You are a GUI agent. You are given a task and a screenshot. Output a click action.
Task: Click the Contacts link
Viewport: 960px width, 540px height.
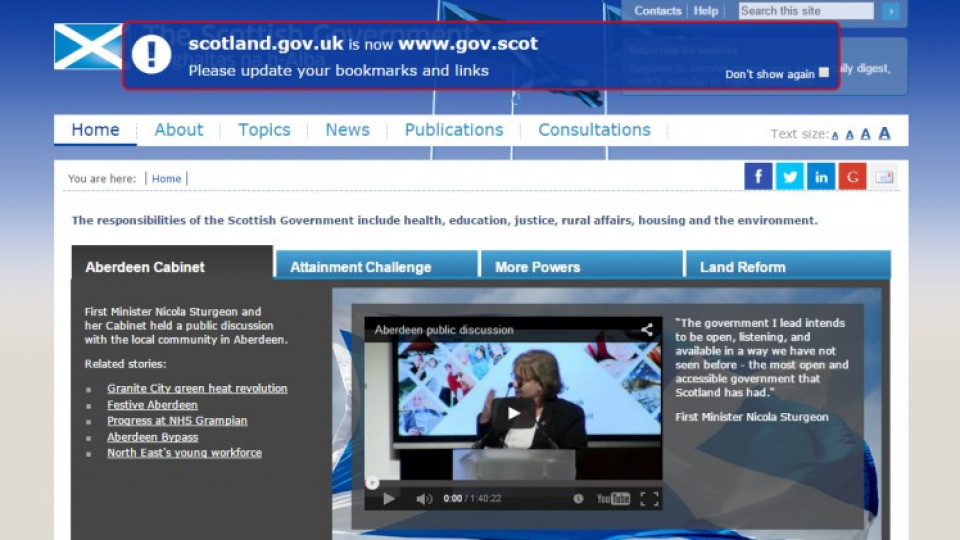(658, 11)
